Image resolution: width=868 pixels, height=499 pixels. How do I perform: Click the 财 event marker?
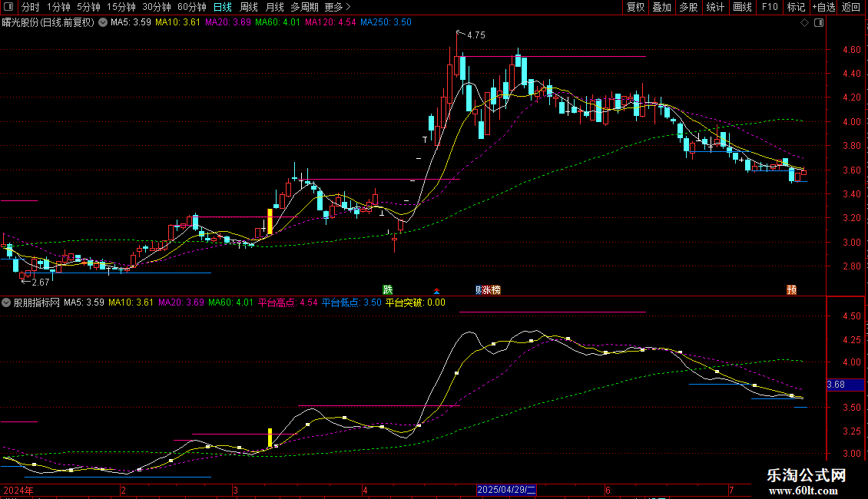coord(479,290)
